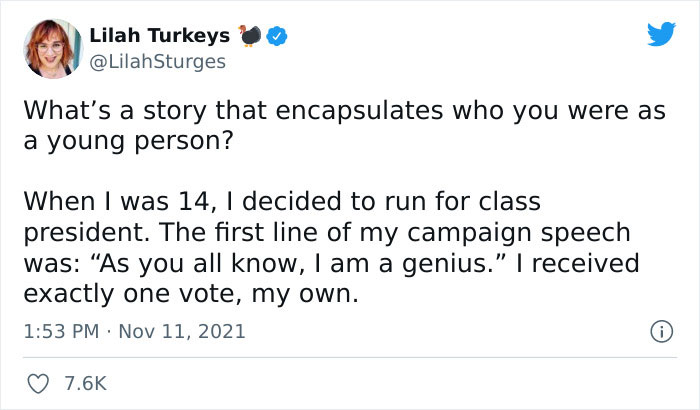Image resolution: width=700 pixels, height=410 pixels.
Task: Open the @LilahSturges handle link
Action: [x=157, y=61]
